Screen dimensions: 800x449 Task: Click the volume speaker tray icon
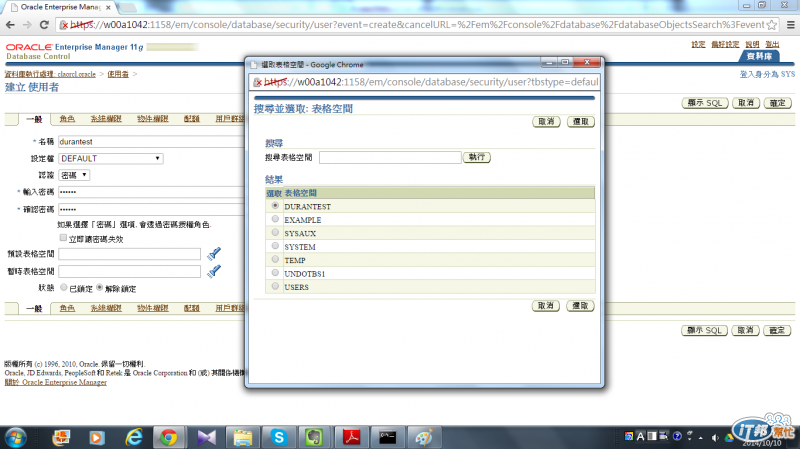[x=715, y=437]
